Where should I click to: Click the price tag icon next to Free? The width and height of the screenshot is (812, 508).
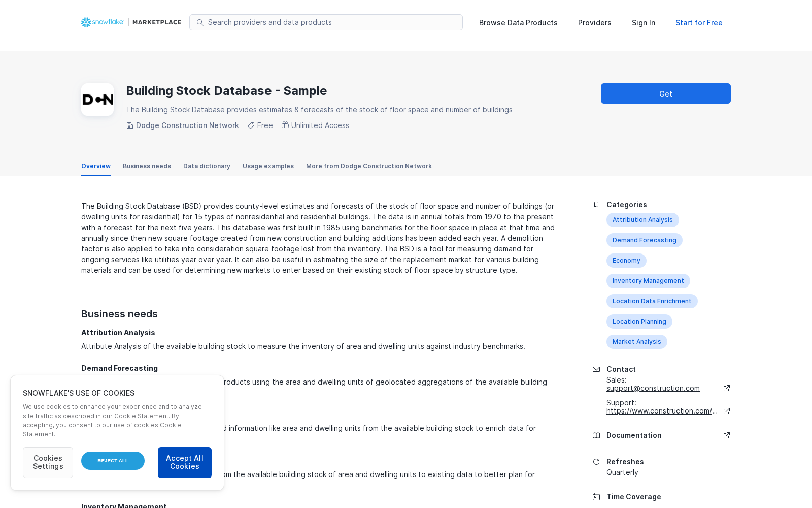251,125
